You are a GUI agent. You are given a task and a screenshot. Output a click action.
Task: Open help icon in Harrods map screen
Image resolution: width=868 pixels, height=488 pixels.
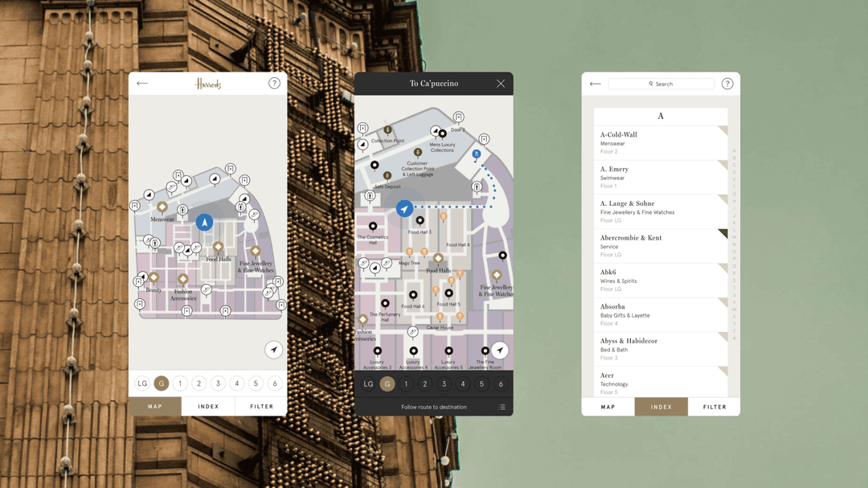(274, 83)
